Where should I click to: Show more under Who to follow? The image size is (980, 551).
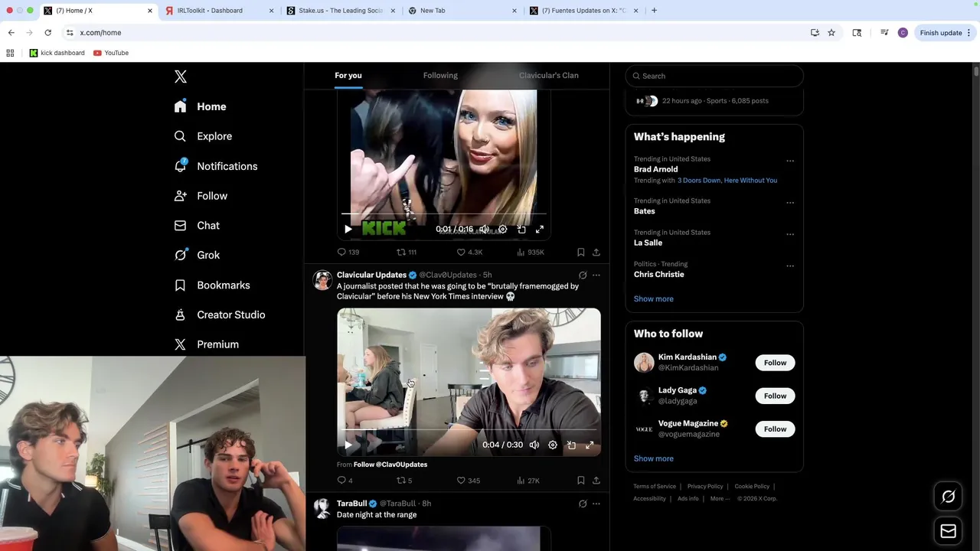pos(654,458)
